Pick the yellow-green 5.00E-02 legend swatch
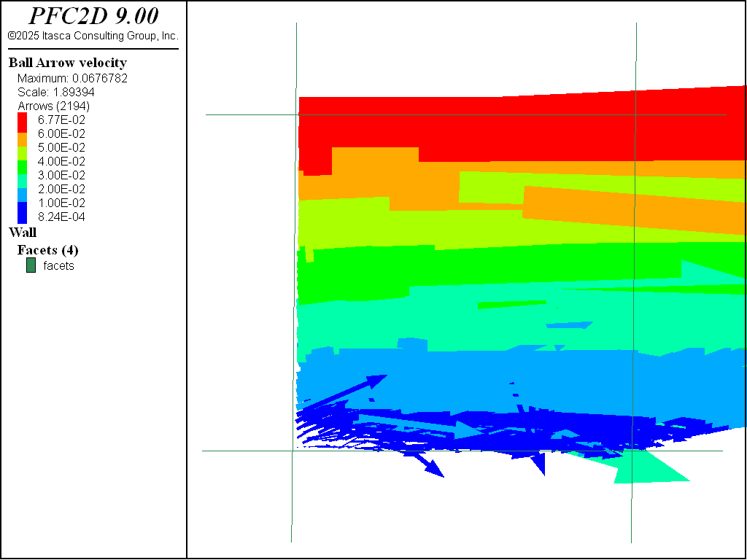 (x=22, y=148)
